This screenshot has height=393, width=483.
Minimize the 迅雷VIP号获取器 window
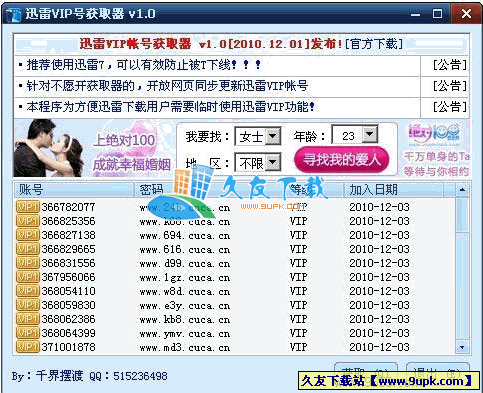(415, 14)
